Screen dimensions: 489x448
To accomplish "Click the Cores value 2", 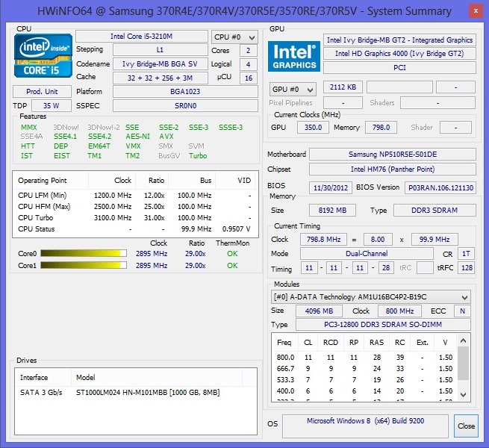I will click(249, 51).
